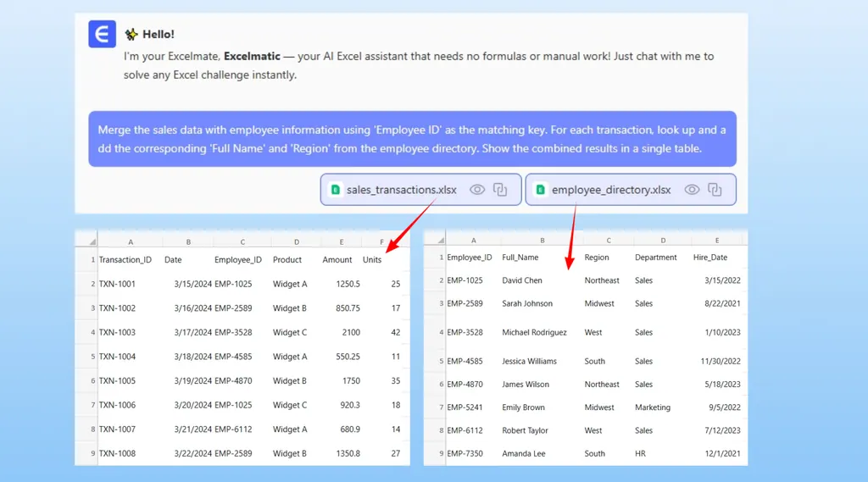Viewport: 868px width, 482px height.
Task: Select row 5 header in sales table
Action: [x=92, y=357]
